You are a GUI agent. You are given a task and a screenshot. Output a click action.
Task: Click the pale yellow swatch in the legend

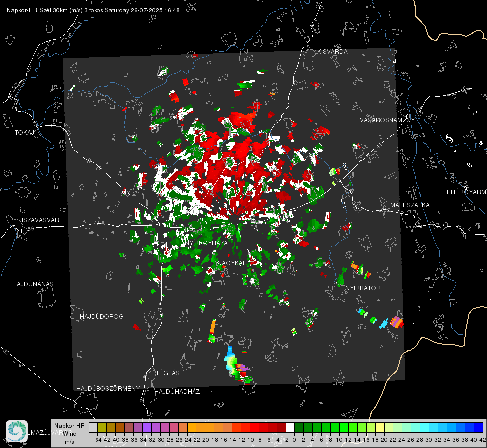pos(380,427)
